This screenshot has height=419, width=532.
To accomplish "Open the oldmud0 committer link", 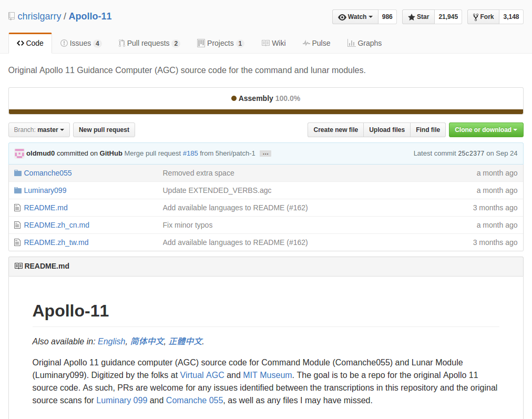I will 40,154.
